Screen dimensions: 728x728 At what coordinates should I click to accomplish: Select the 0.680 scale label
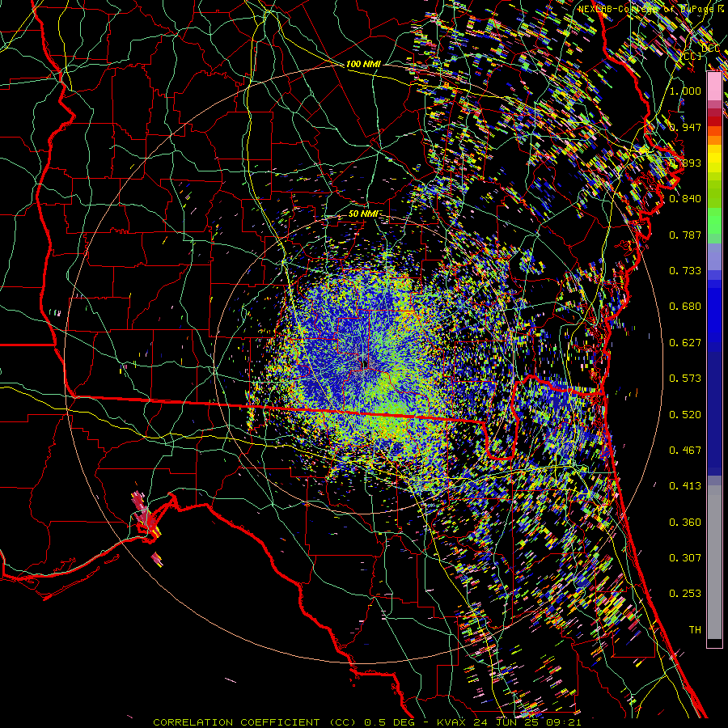tap(685, 307)
